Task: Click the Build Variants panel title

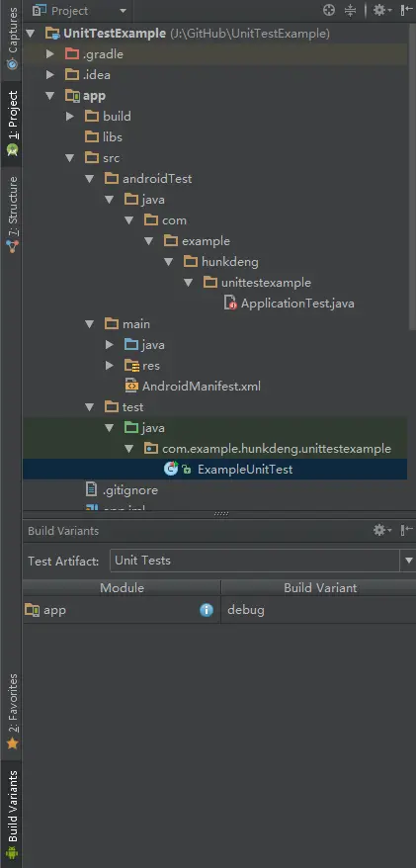Action: [63, 530]
